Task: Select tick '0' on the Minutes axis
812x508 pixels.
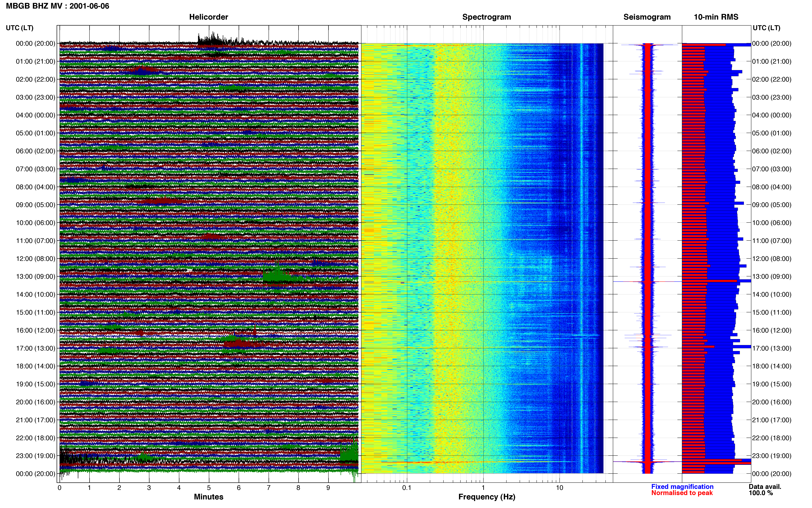Action: [x=59, y=488]
